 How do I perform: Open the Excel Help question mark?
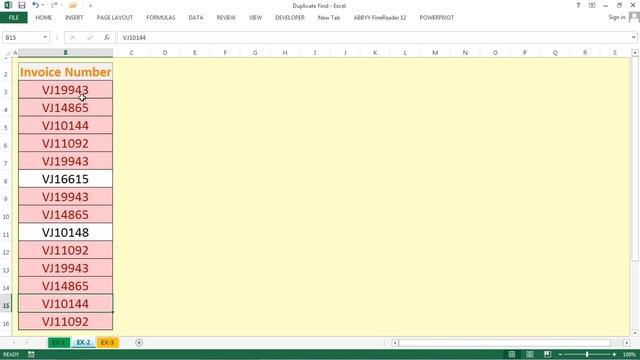[x=578, y=5]
